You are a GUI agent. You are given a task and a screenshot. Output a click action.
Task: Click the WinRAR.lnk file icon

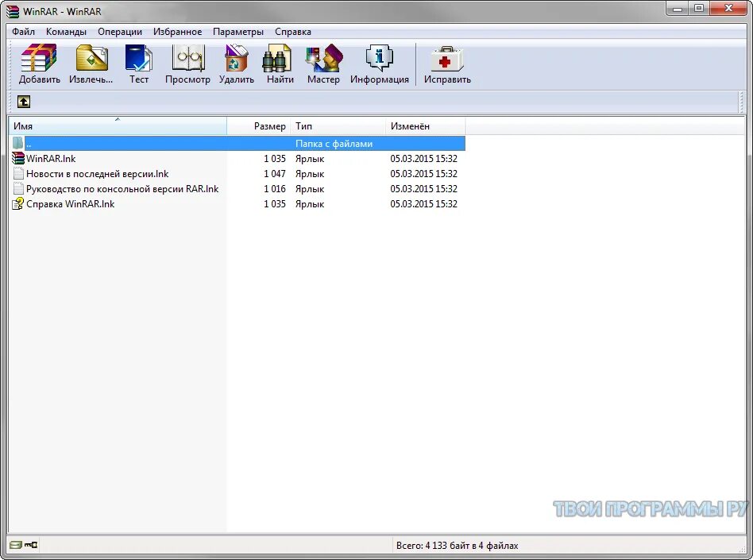coord(18,158)
